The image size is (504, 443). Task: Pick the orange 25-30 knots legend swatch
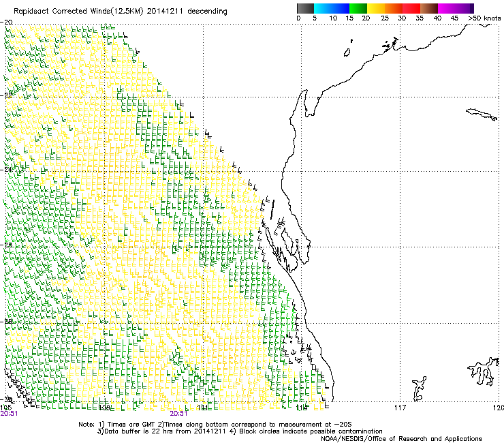coord(394,8)
